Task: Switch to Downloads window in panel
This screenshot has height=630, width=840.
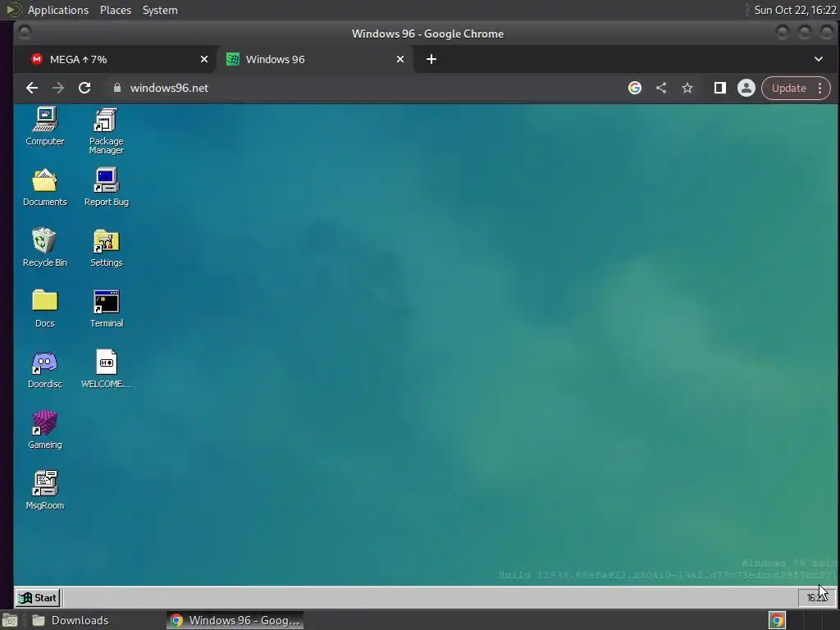Action: pos(71,620)
